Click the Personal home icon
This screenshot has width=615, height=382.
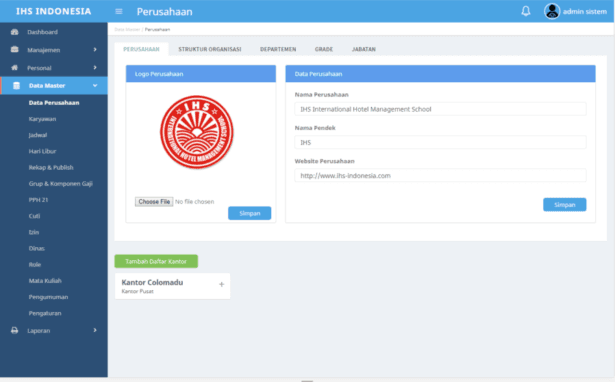pyautogui.click(x=15, y=67)
